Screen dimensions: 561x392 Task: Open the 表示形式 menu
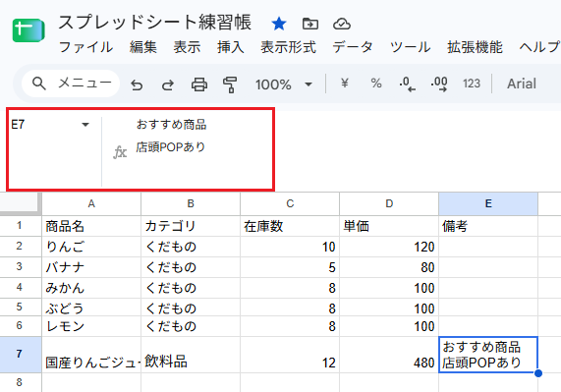[x=289, y=47]
